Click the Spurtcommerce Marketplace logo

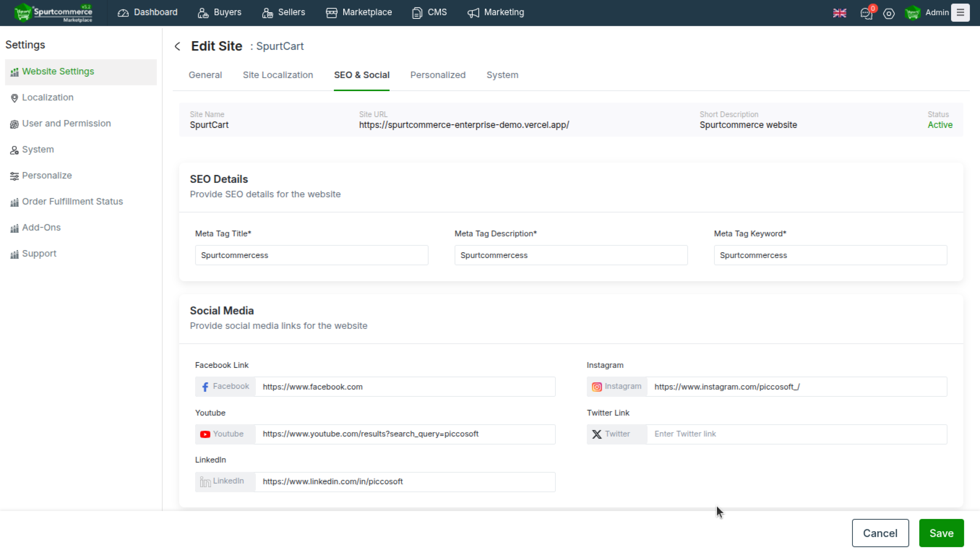pyautogui.click(x=54, y=13)
